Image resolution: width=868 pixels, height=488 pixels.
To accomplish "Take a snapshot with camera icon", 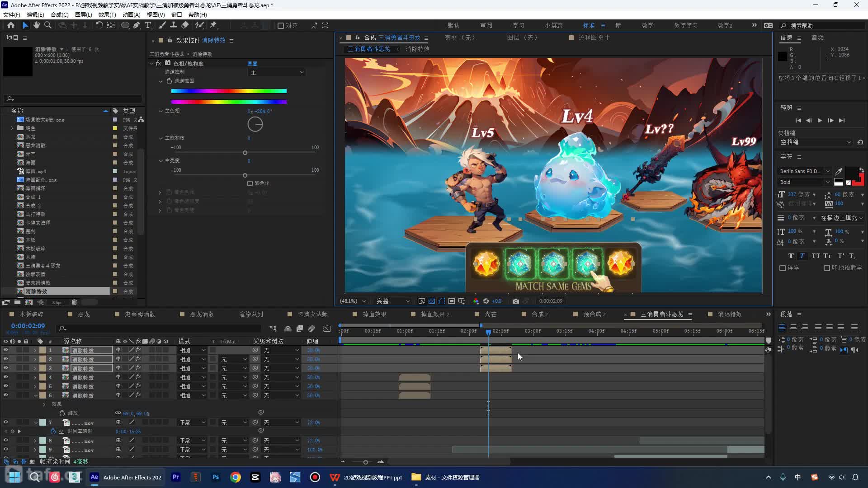I will [x=516, y=301].
